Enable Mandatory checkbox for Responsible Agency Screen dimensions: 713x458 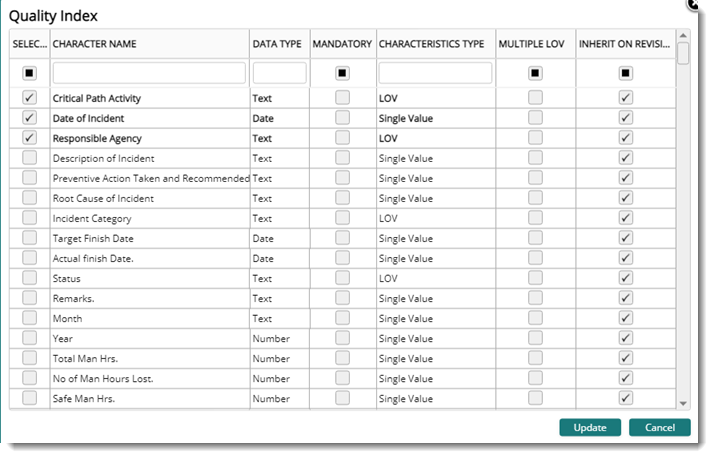[342, 138]
